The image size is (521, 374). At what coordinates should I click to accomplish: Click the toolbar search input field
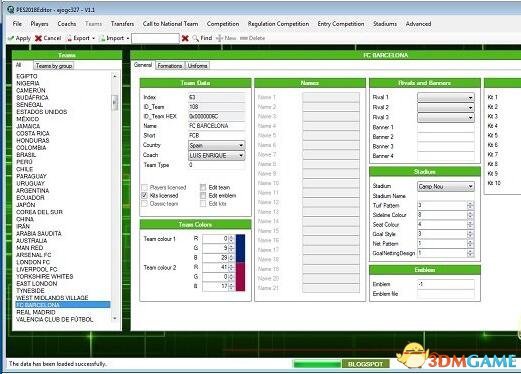tap(155, 38)
